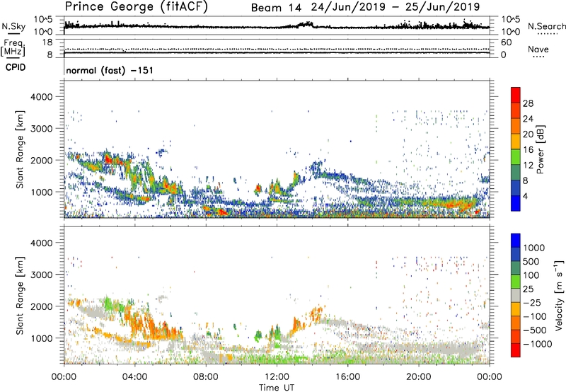This screenshot has height=392, width=566.
Task: Click the 'Velocity [m s-1]' color bar label
Action: point(559,295)
